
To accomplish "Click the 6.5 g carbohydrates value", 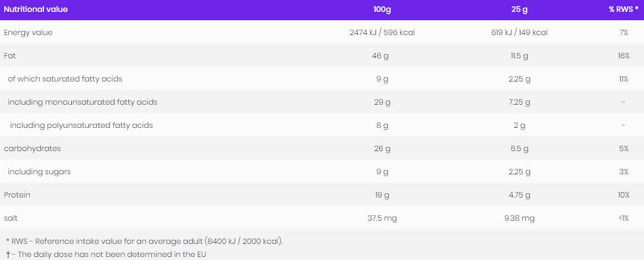I will (515, 149).
